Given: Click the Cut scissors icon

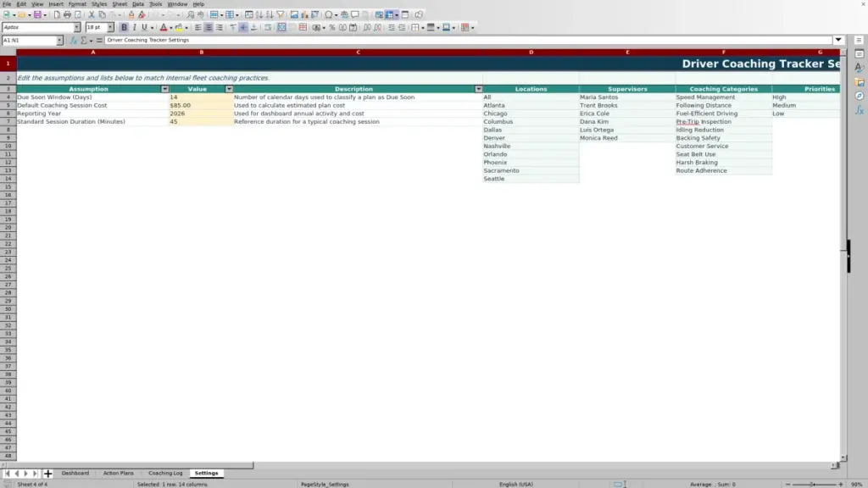Looking at the screenshot, I should (x=92, y=14).
